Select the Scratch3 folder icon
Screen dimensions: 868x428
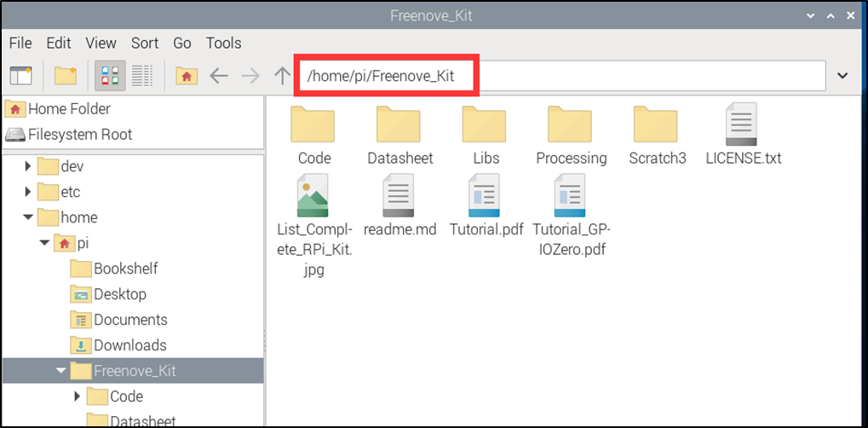(655, 124)
